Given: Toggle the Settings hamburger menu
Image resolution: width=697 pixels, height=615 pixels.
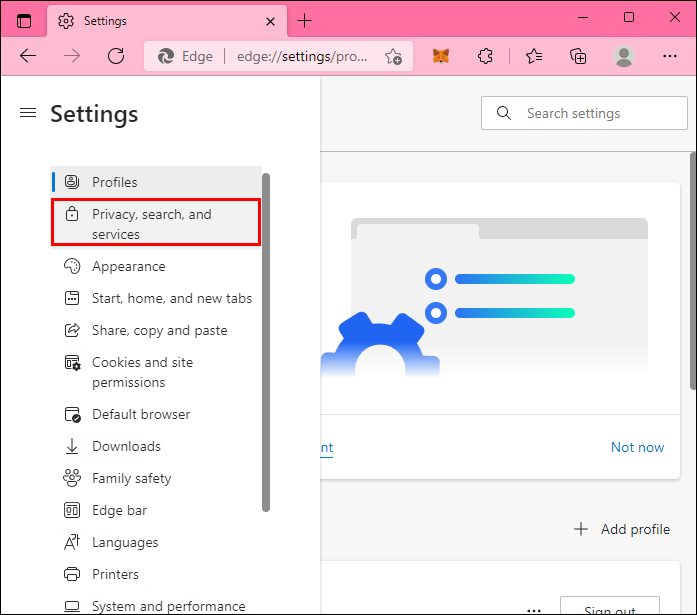Looking at the screenshot, I should pos(28,113).
